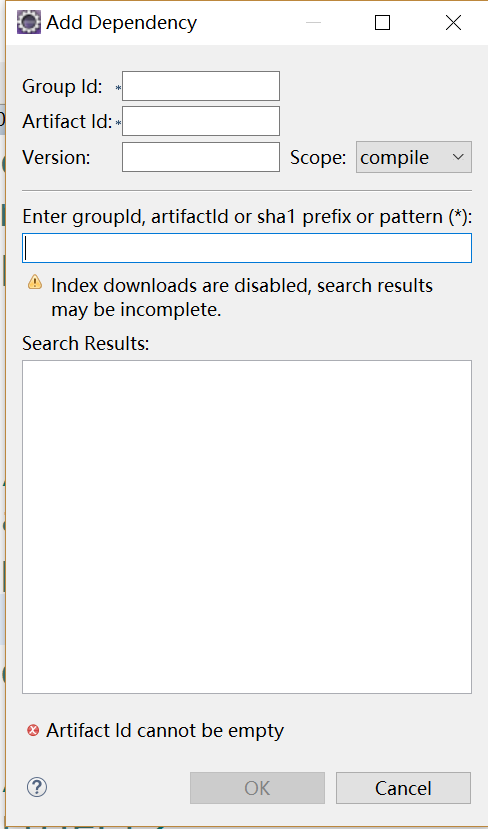
Task: Click the 'Artifact Id cannot be empty' message
Action: point(165,731)
